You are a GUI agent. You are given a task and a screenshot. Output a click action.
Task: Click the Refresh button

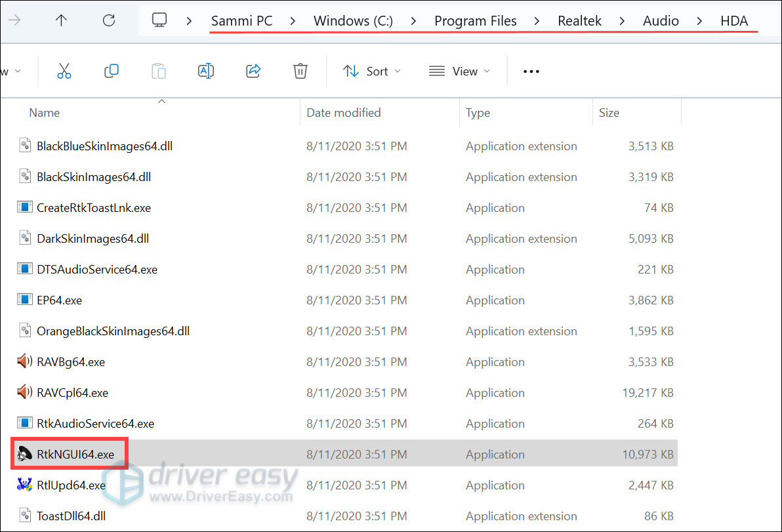[110, 20]
